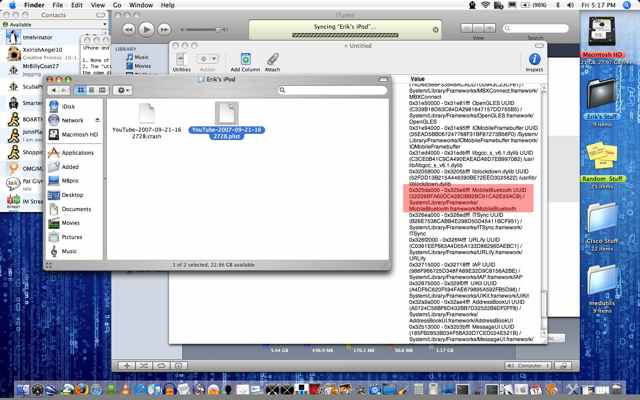Open the View menu
Image resolution: width=640 pixels, height=400 pixels.
[x=98, y=5]
